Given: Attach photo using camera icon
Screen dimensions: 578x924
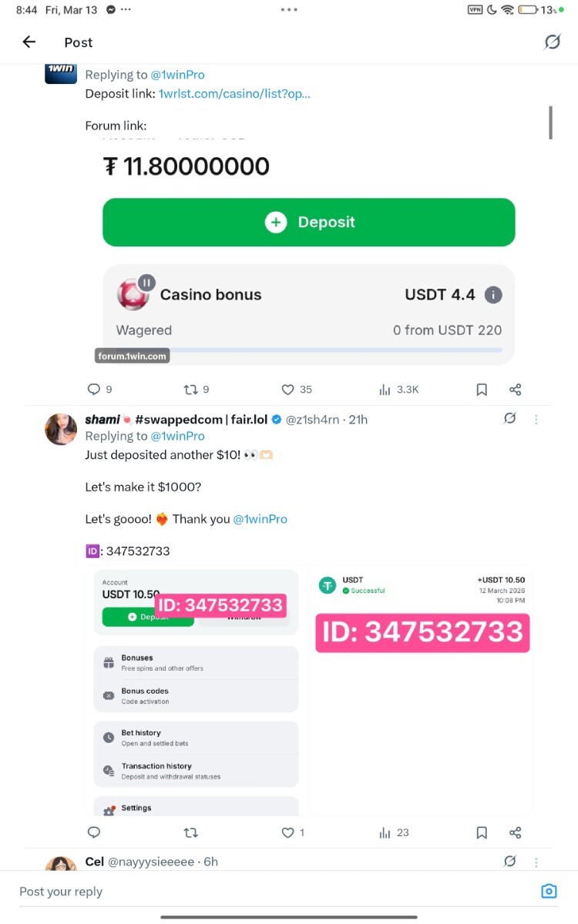Looking at the screenshot, I should [x=549, y=892].
